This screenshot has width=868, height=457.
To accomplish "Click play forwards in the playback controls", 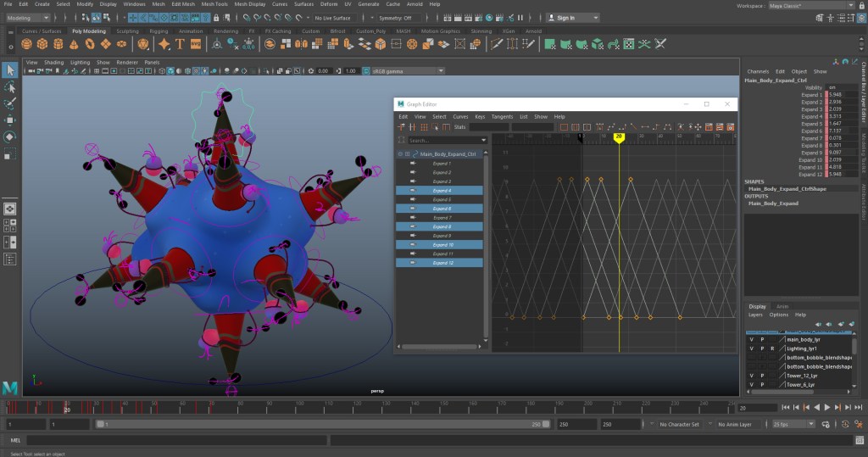I will click(x=826, y=408).
